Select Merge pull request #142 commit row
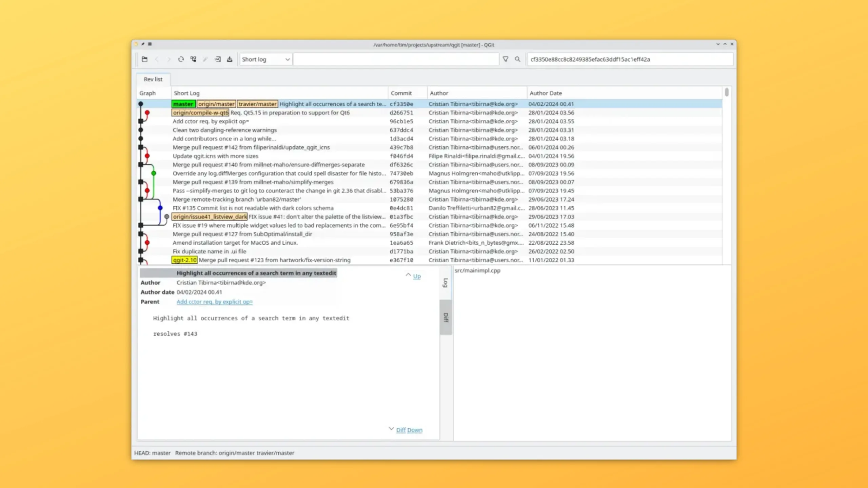868x488 pixels. (429, 147)
